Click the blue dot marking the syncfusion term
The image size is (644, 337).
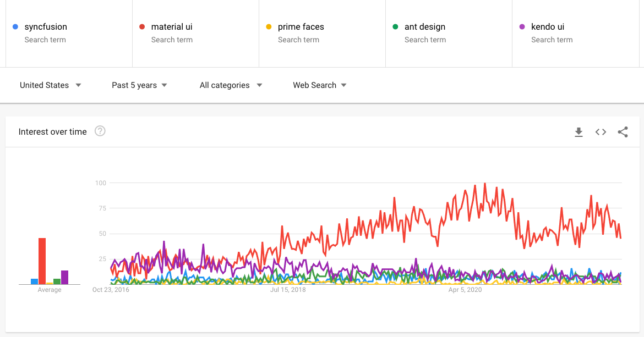pyautogui.click(x=16, y=26)
